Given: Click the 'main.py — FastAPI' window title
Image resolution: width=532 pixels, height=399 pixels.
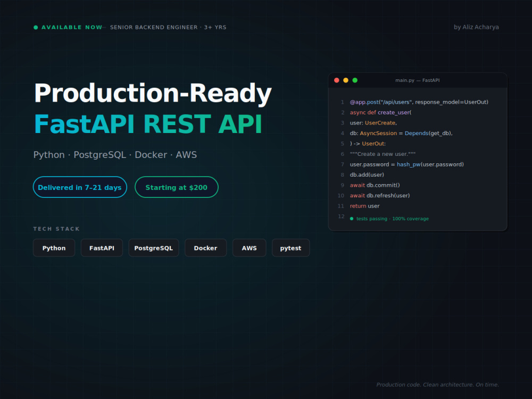Looking at the screenshot, I should point(417,80).
